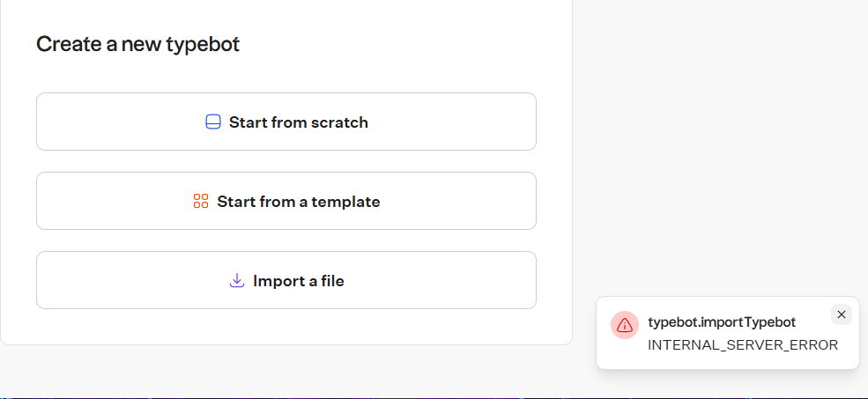This screenshot has height=399, width=868.
Task: Dismiss the importTypebot error notification
Action: (x=841, y=314)
